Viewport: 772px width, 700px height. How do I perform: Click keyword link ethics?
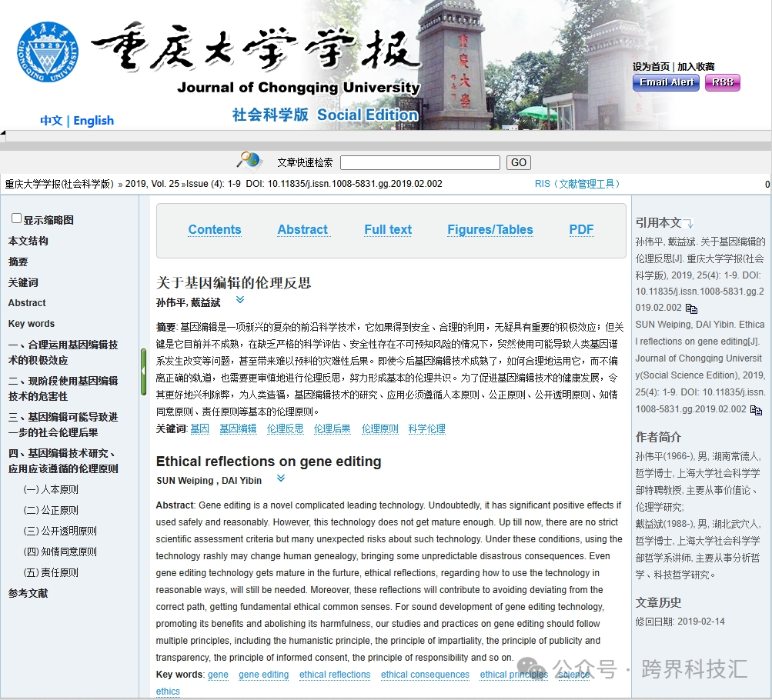168,691
